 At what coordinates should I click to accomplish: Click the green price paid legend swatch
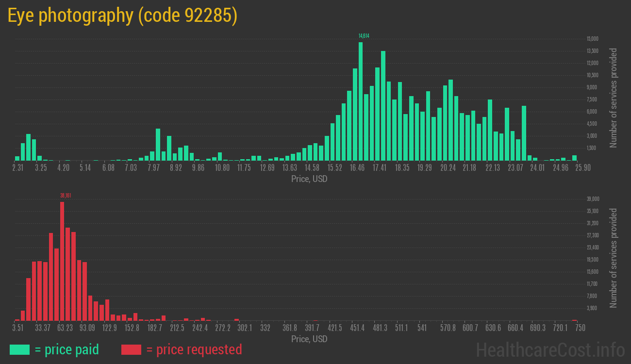coord(19,349)
